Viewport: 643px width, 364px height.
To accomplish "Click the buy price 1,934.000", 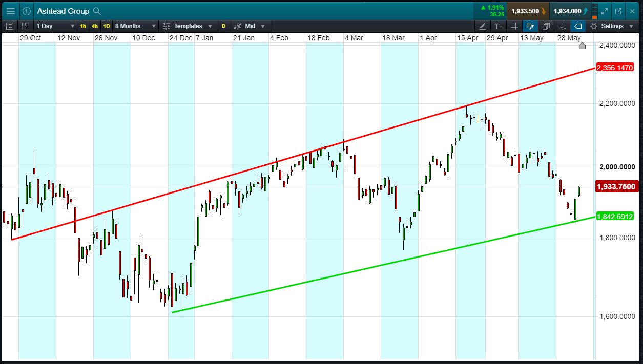I will coord(571,11).
